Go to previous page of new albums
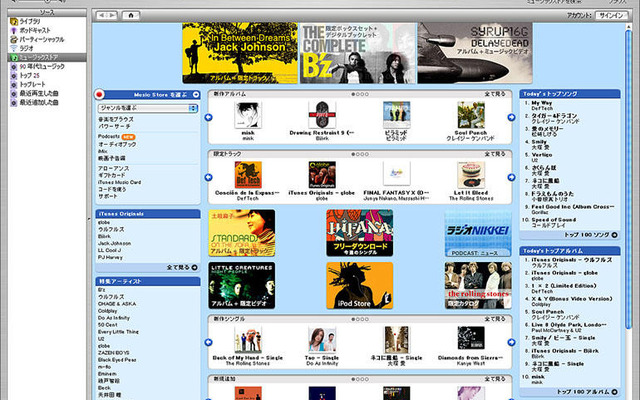 pyautogui.click(x=209, y=118)
